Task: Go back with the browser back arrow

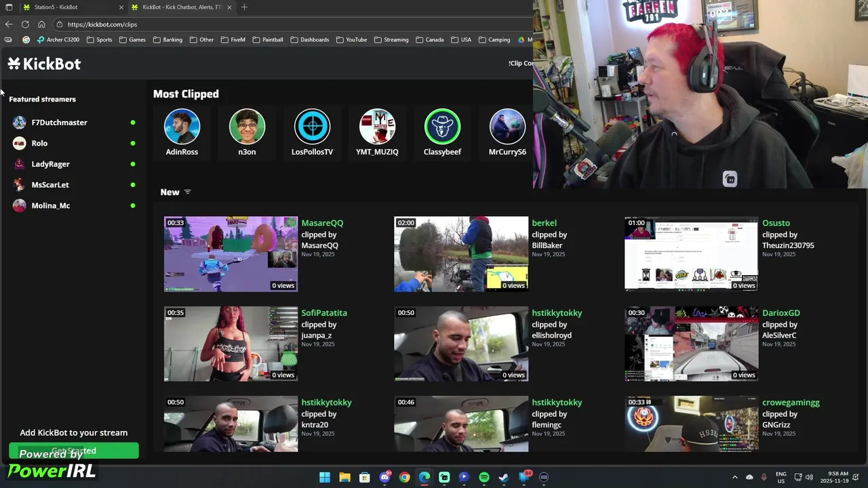Action: pos(8,24)
